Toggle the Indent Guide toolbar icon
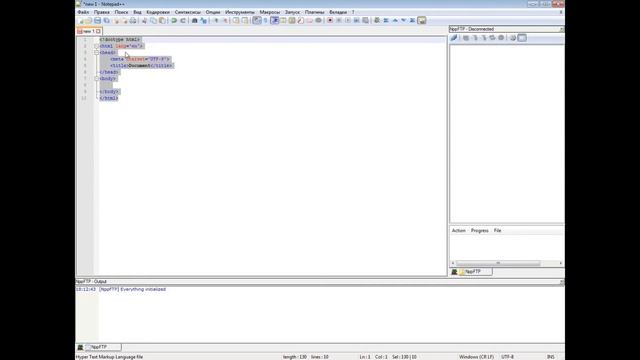The height and width of the screenshot is (360, 640). 275,20
